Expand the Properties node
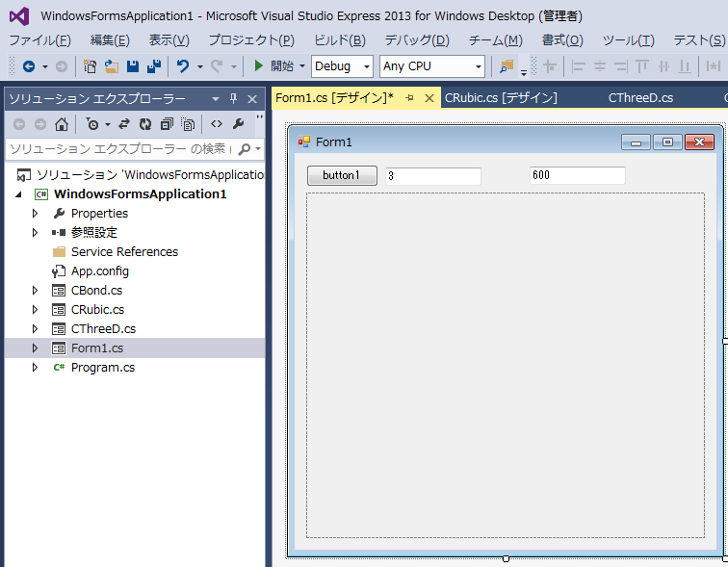The height and width of the screenshot is (567, 728). (x=35, y=214)
